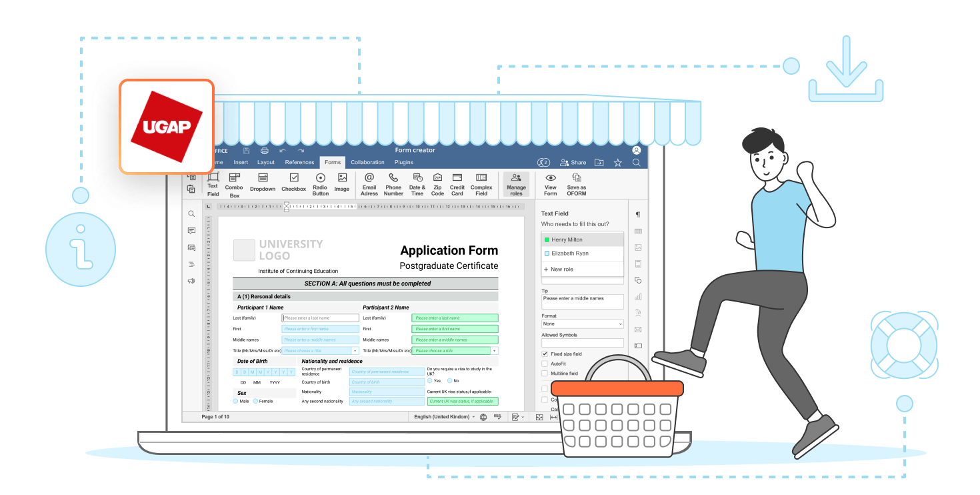This screenshot has height=495, width=980.
Task: Open Participant 1 title dropdown arrow
Action: click(355, 350)
